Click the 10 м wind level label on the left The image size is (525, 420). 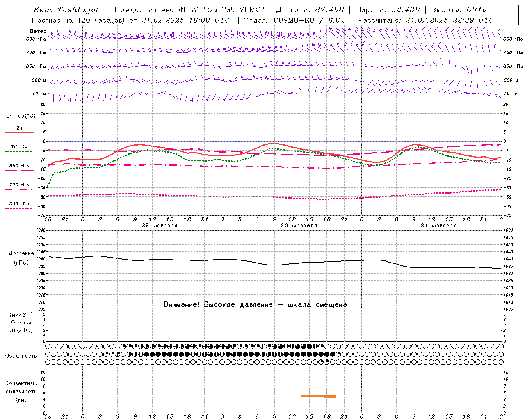coord(39,94)
